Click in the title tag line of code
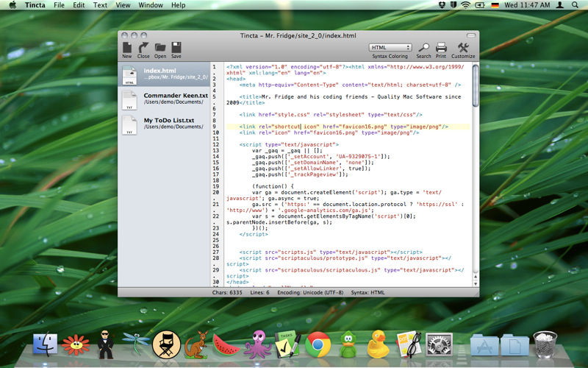The width and height of the screenshot is (588, 368). (343, 99)
